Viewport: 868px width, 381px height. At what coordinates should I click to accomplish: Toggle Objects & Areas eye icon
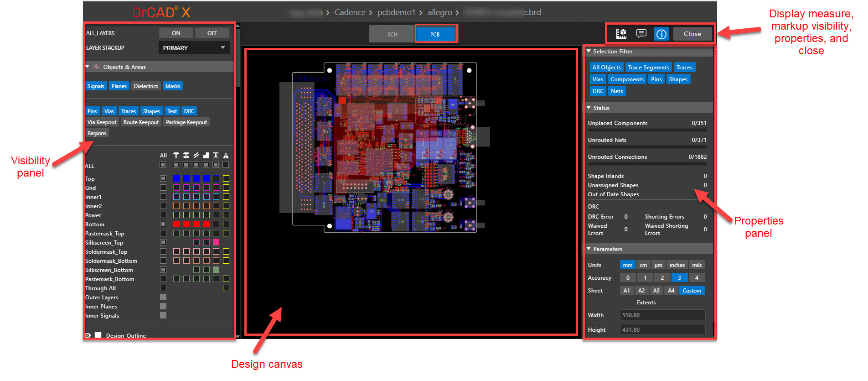[96, 67]
